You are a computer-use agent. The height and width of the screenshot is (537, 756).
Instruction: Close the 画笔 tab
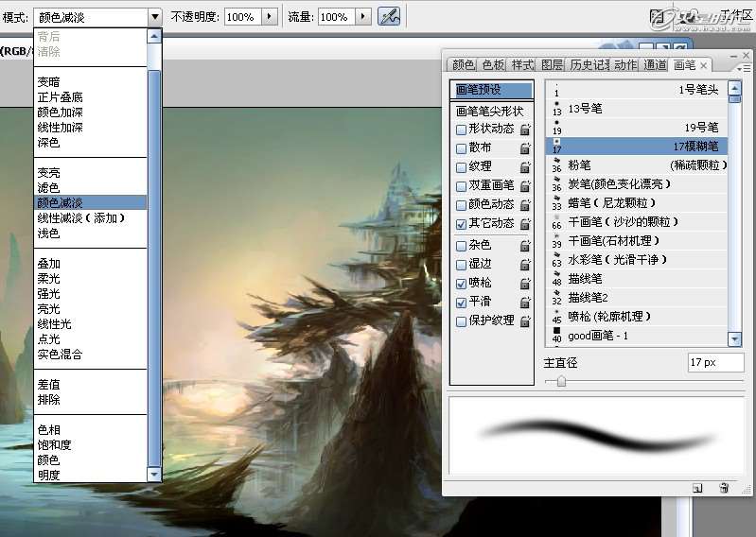[x=703, y=65]
